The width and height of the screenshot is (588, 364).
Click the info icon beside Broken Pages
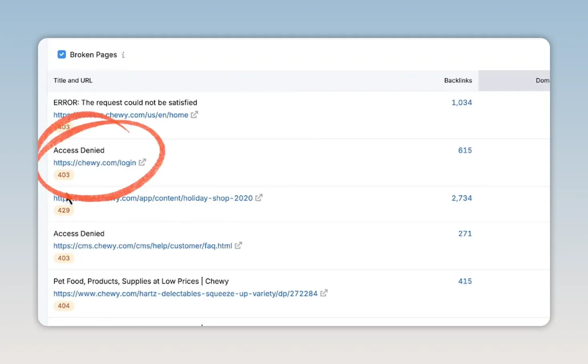pyautogui.click(x=123, y=55)
